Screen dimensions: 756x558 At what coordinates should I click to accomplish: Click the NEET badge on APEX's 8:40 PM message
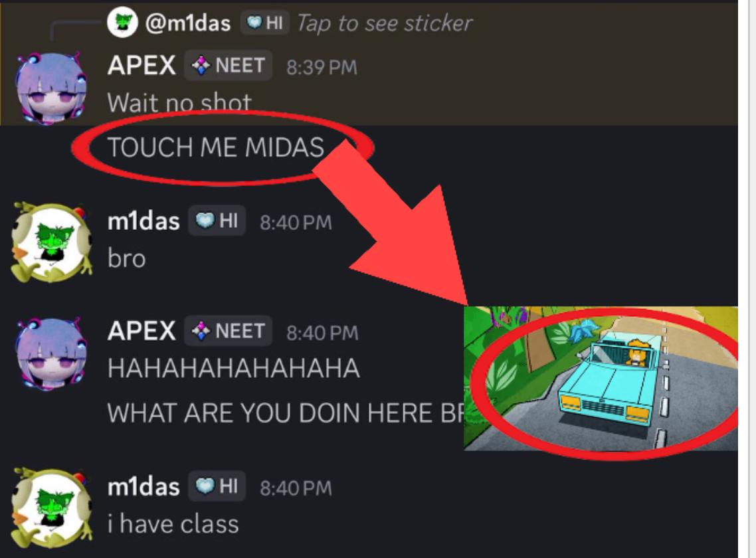[228, 331]
